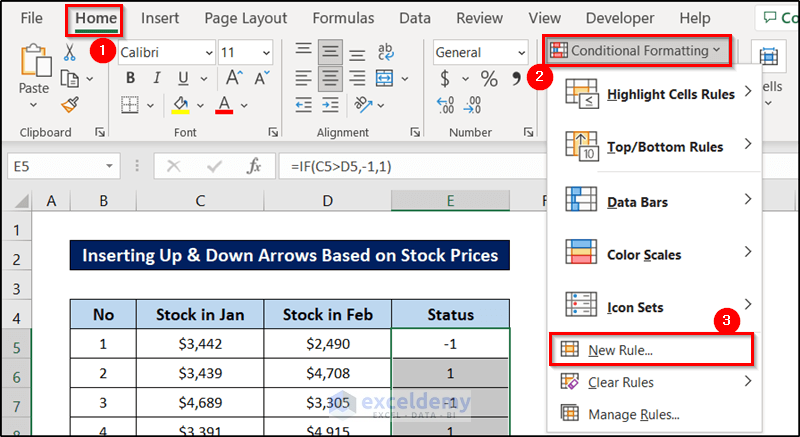The image size is (800, 437).
Task: Select the Format Painter brush
Action: [70, 105]
